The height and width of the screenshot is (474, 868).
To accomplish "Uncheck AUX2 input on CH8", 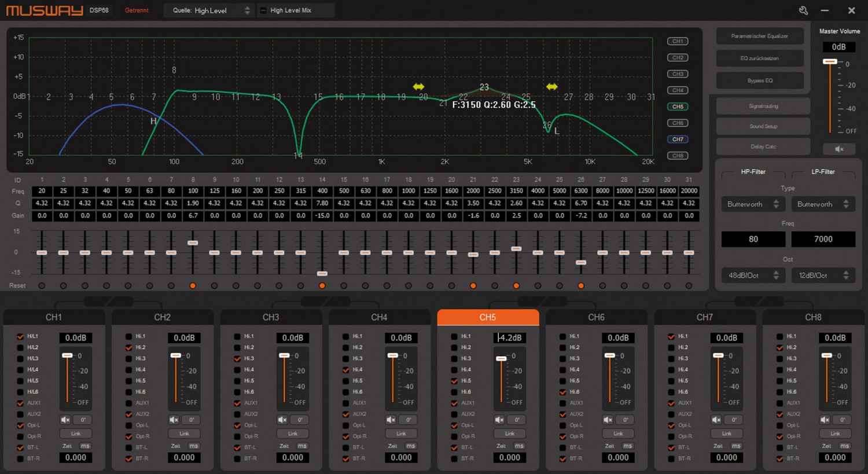I will [x=780, y=414].
